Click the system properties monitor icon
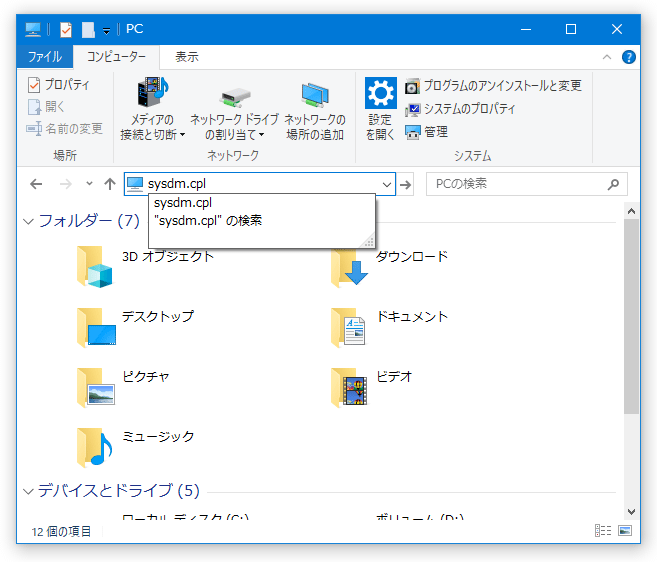The width and height of the screenshot is (657, 562). pyautogui.click(x=412, y=109)
